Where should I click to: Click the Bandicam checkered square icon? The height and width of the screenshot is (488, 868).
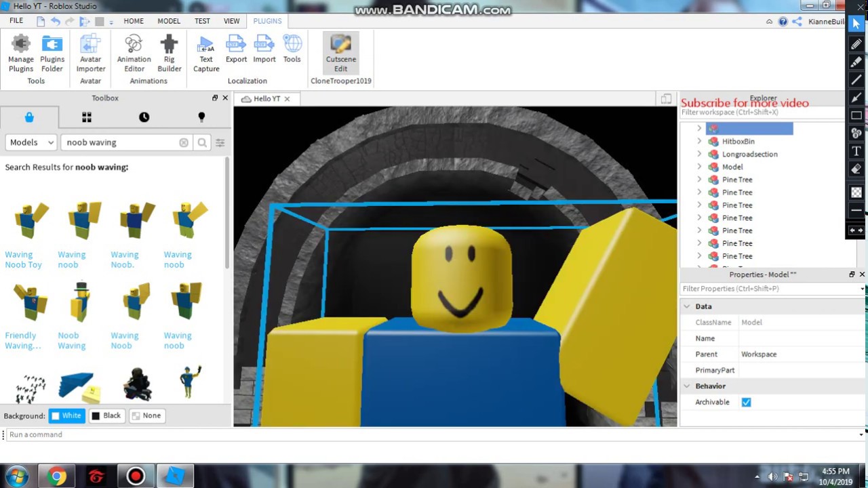click(x=856, y=192)
